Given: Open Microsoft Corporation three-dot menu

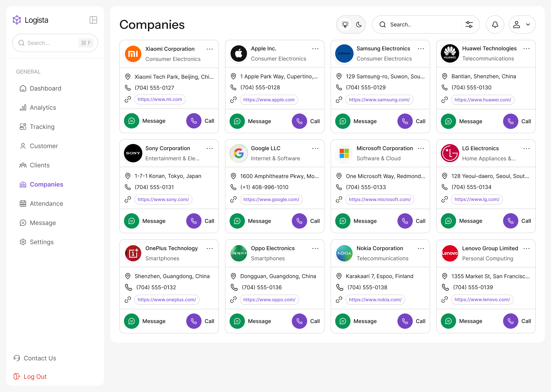Looking at the screenshot, I should click(421, 149).
